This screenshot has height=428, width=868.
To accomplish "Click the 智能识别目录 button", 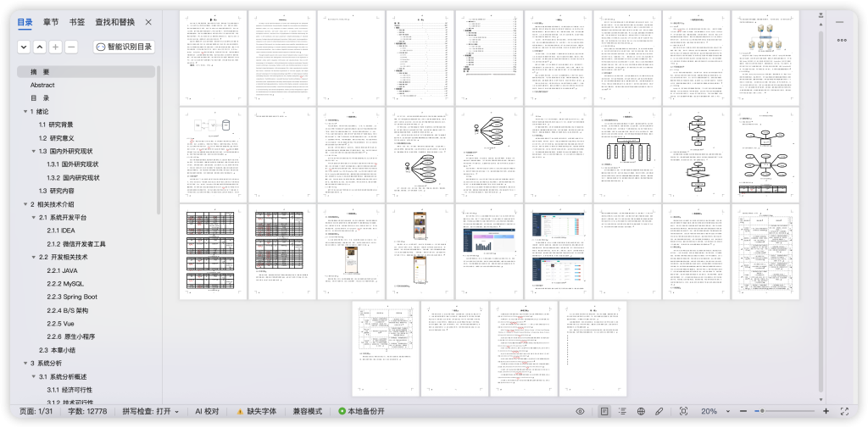I will click(x=124, y=47).
